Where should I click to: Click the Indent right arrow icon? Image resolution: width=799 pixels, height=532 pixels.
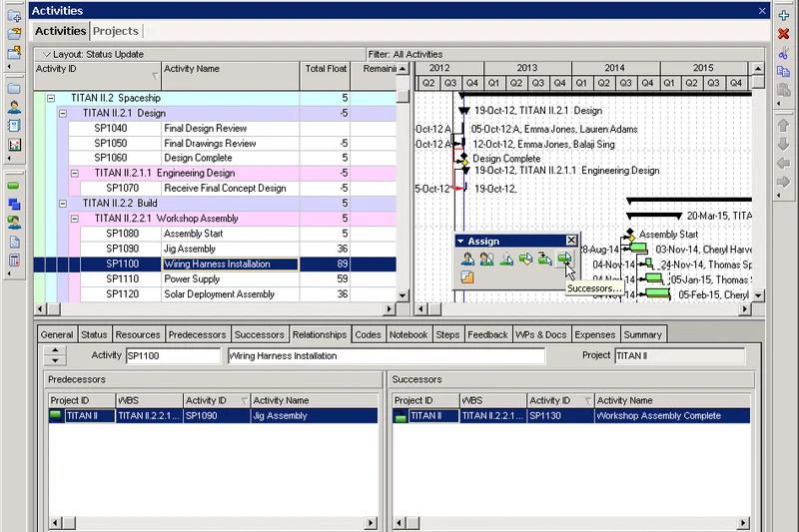coord(784,182)
